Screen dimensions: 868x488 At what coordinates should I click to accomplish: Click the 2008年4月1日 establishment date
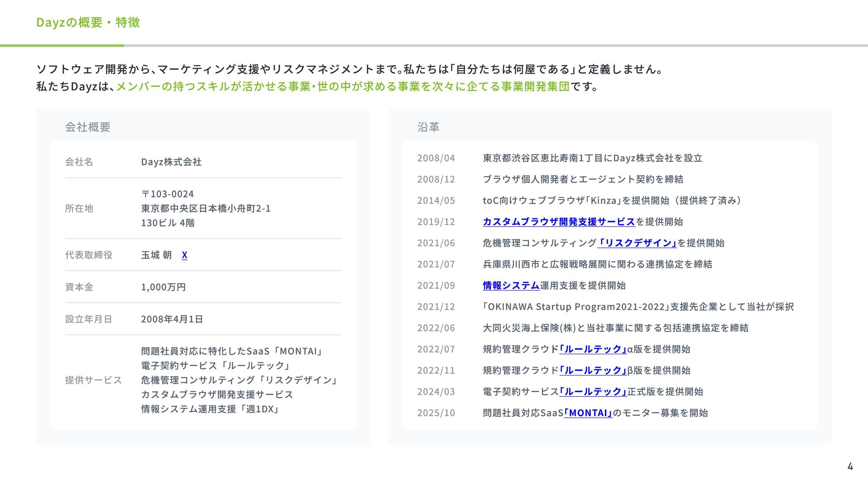point(172,319)
